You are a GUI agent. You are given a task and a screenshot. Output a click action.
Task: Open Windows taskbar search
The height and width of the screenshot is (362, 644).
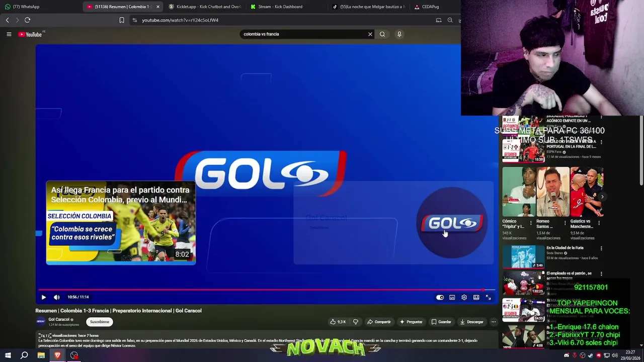24,355
